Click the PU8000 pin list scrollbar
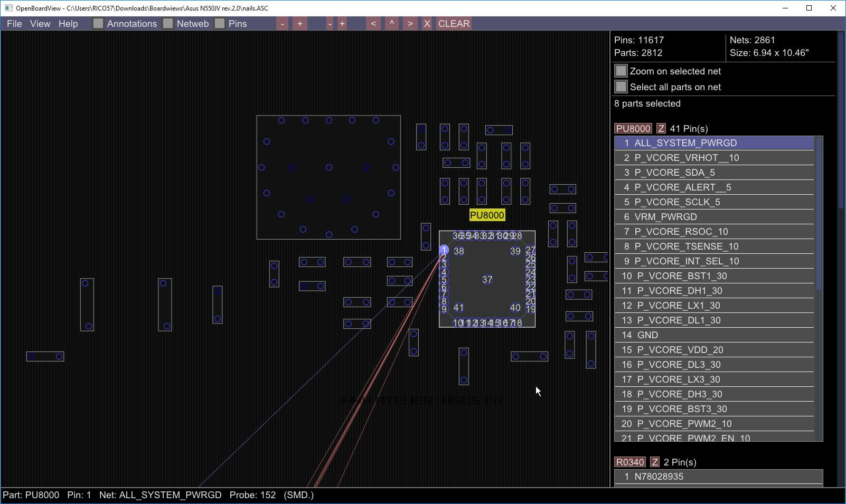This screenshot has width=846, height=504. 819,214
